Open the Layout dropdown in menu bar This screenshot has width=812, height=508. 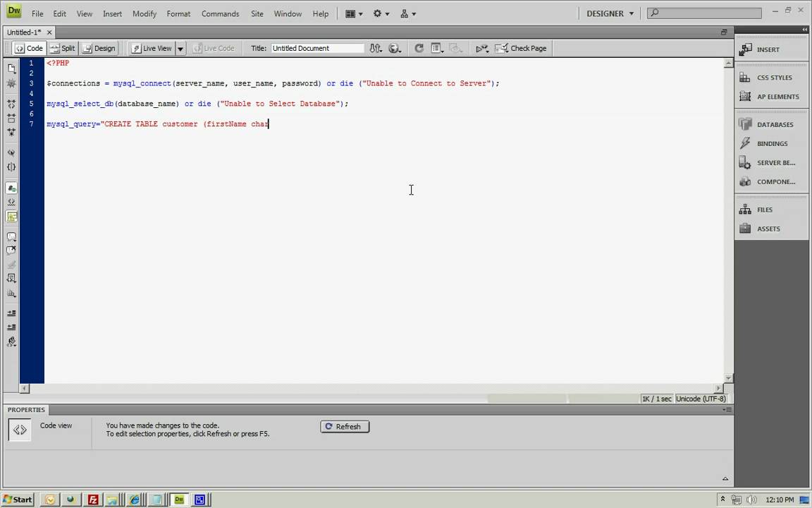[354, 14]
